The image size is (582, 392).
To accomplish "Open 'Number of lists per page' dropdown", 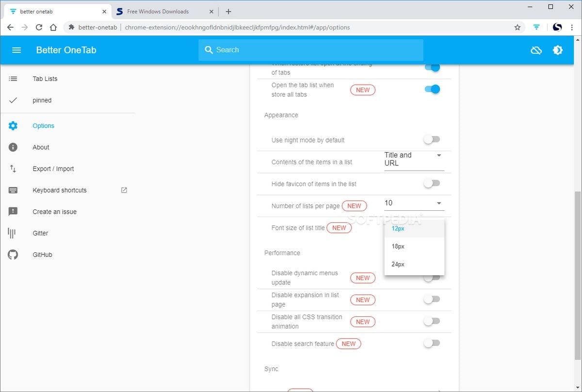I will pyautogui.click(x=414, y=204).
